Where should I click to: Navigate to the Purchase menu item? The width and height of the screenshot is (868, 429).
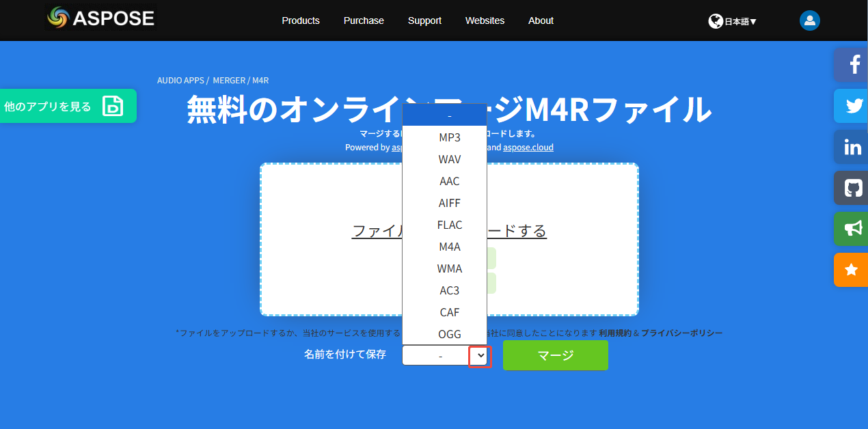[364, 20]
